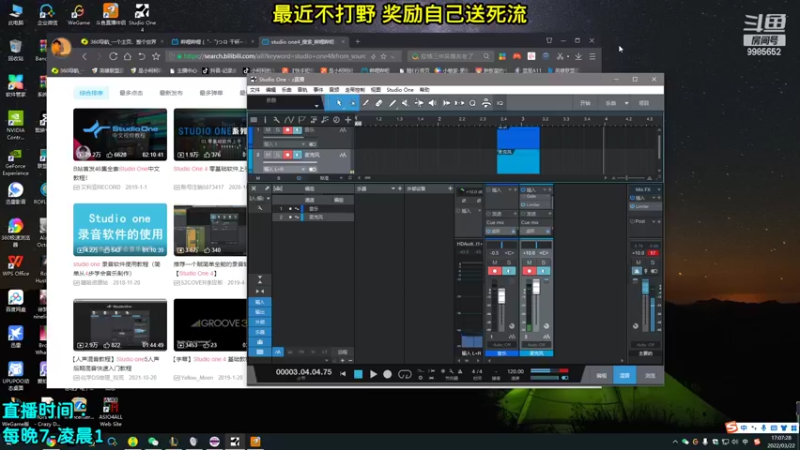This screenshot has width=800, height=450.
Task: Select the Mute tool in the toolbar
Action: (x=406, y=103)
